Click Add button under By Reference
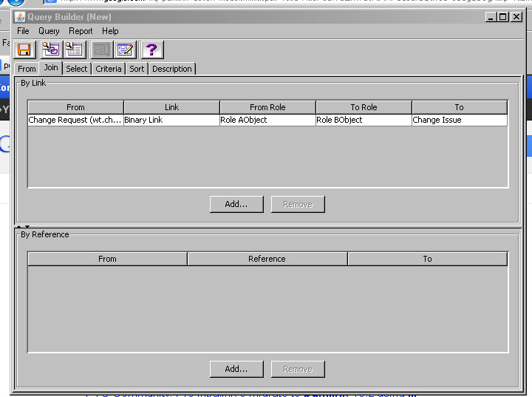Viewport: 532px width, 397px height. tap(236, 369)
